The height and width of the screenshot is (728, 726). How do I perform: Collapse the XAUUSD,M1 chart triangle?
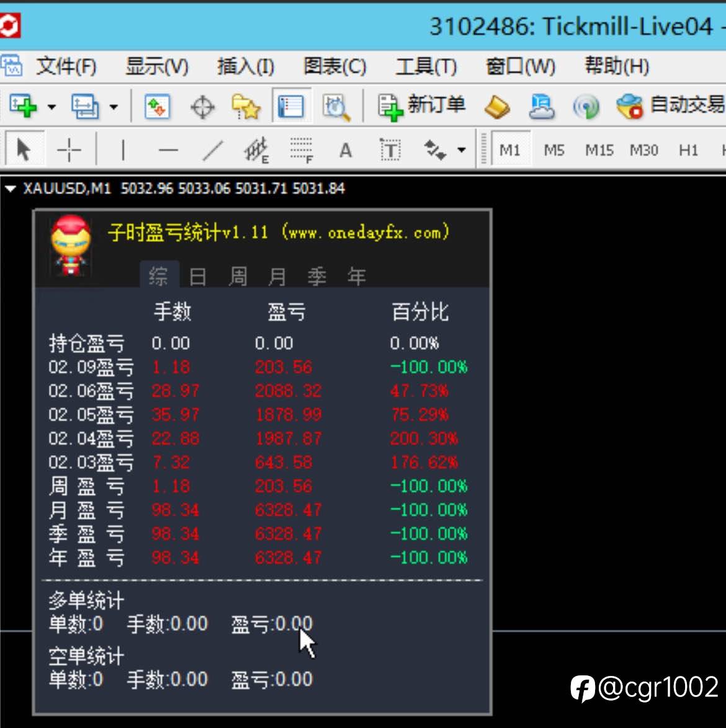tap(10, 189)
